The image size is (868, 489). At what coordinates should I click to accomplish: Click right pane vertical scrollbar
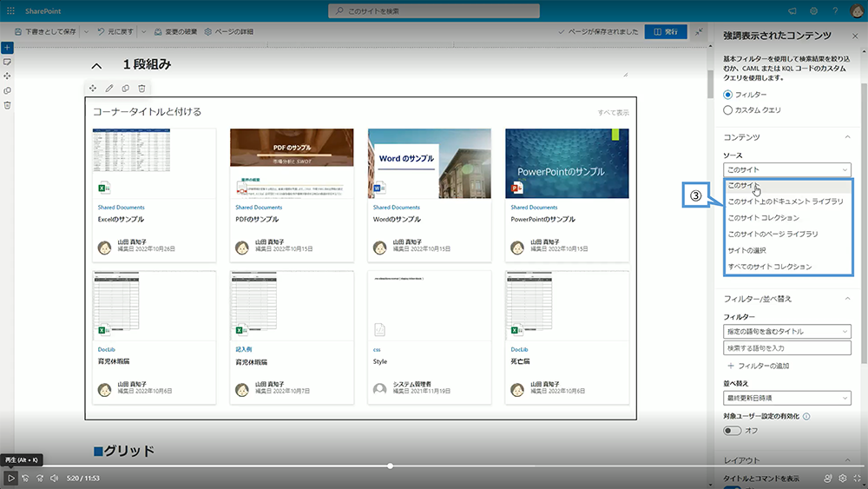click(865, 222)
